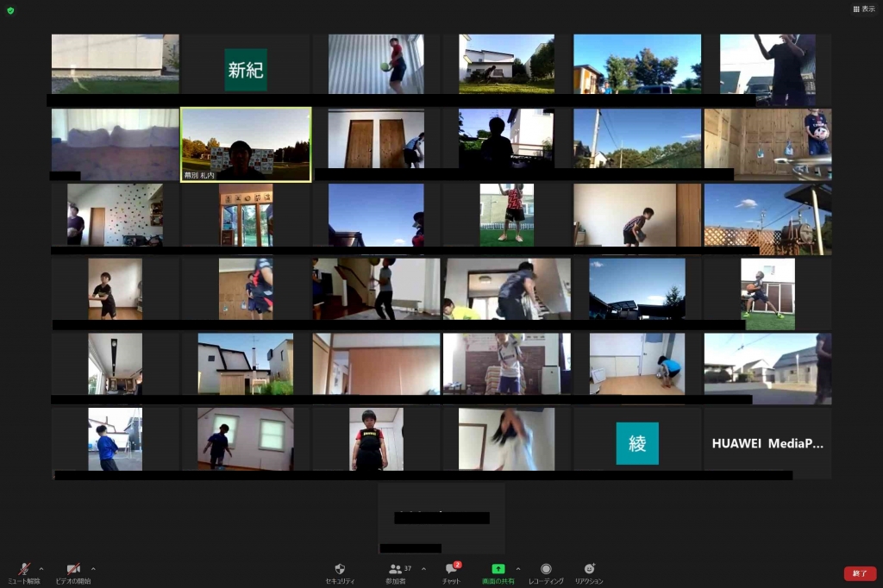The width and height of the screenshot is (883, 588).
Task: Open the Security (セキュリティ) shield icon
Action: 340,570
